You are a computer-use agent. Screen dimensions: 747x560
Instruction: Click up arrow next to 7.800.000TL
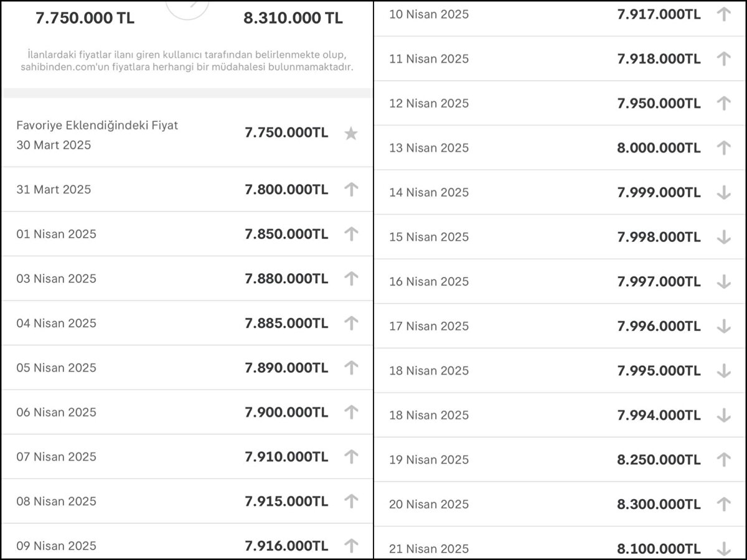point(351,190)
